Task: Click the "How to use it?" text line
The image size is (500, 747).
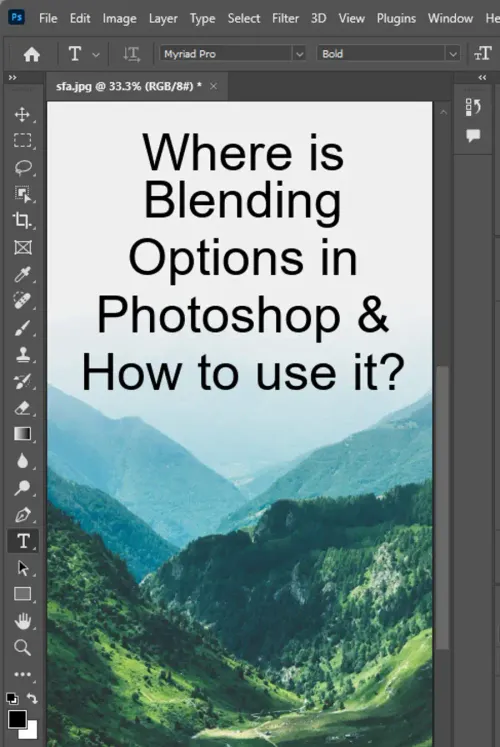Action: 243,372
